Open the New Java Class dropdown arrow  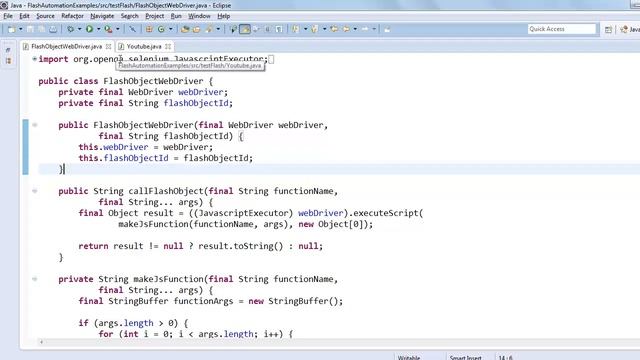point(171,29)
